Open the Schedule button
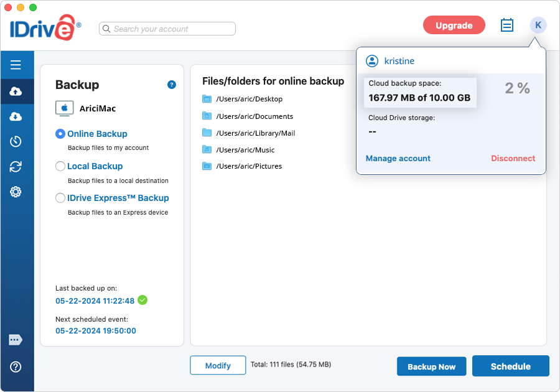The image size is (560, 392). click(x=510, y=366)
